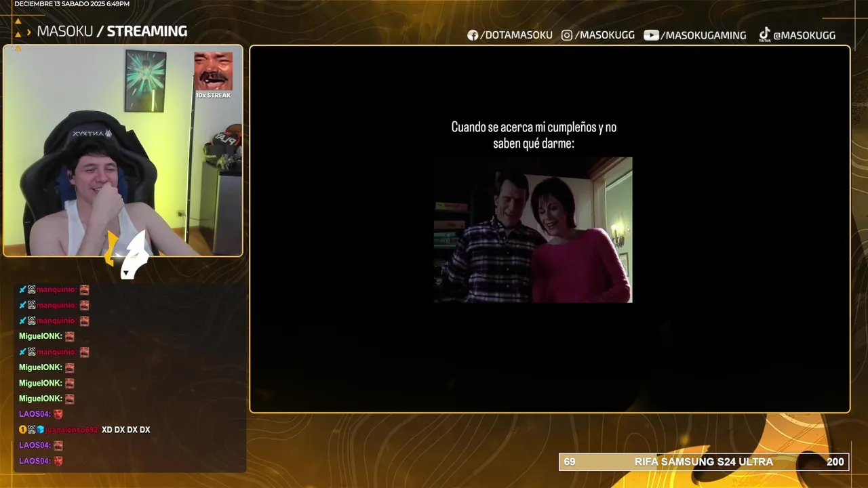Click the Facebook logo icon

click(473, 35)
